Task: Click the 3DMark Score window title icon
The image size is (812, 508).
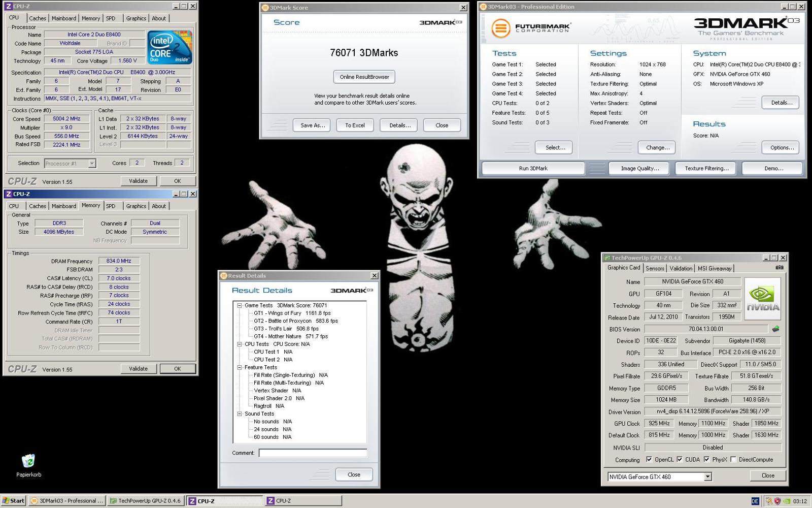Action: [265, 8]
